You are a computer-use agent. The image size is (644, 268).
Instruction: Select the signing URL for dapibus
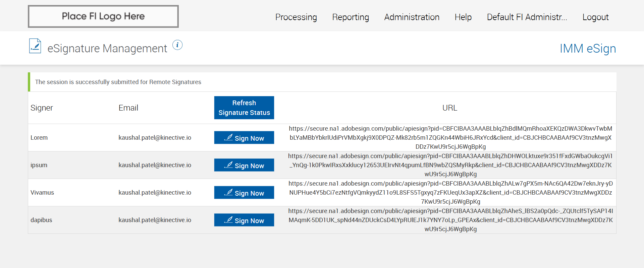point(450,220)
